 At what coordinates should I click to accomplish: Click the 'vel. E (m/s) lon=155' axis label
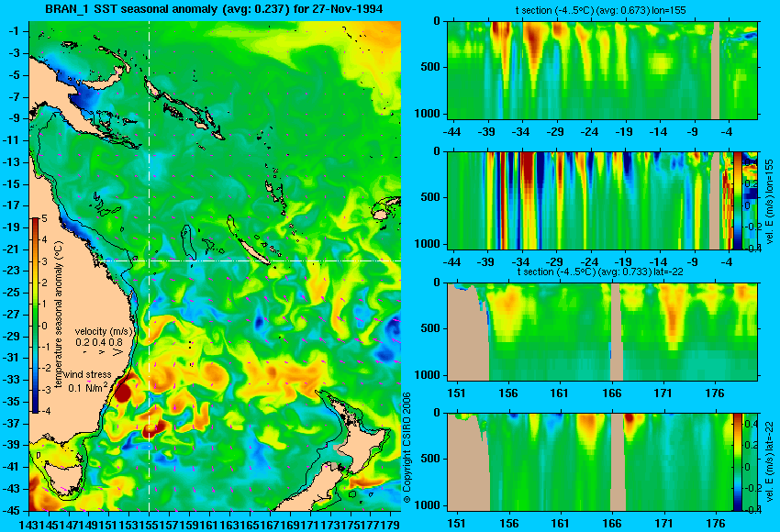pos(770,201)
